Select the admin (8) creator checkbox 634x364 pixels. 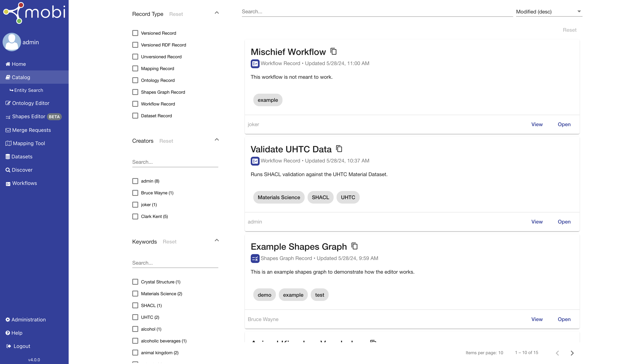[x=135, y=181]
